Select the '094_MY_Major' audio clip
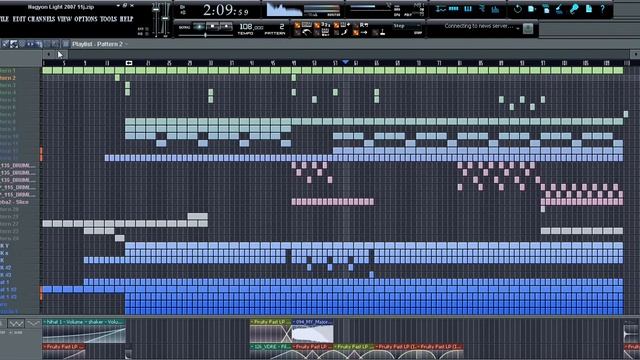The image size is (640, 360). (x=312, y=331)
